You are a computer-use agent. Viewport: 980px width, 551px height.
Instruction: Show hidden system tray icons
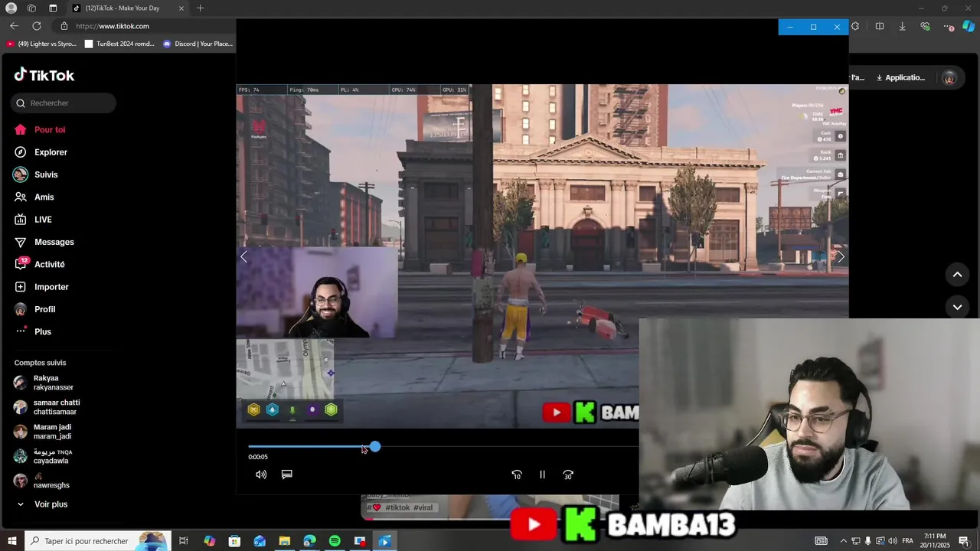(844, 541)
